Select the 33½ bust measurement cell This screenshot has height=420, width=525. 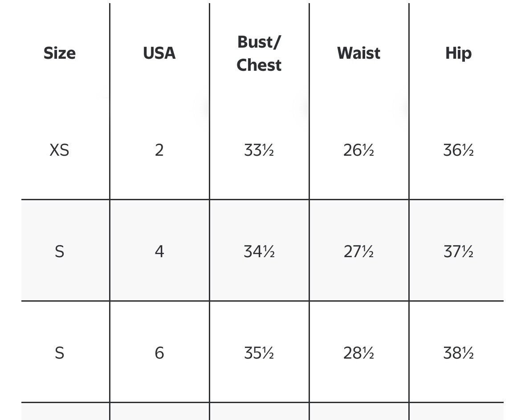(259, 150)
